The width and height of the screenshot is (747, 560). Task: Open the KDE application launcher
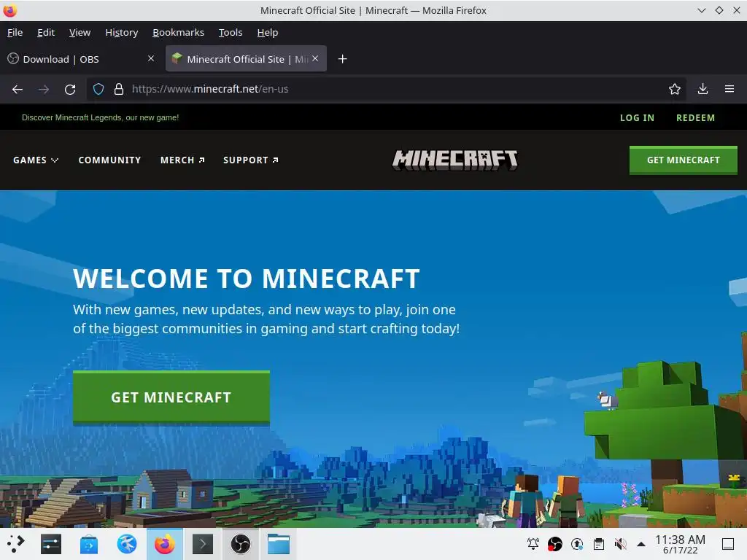(x=16, y=544)
